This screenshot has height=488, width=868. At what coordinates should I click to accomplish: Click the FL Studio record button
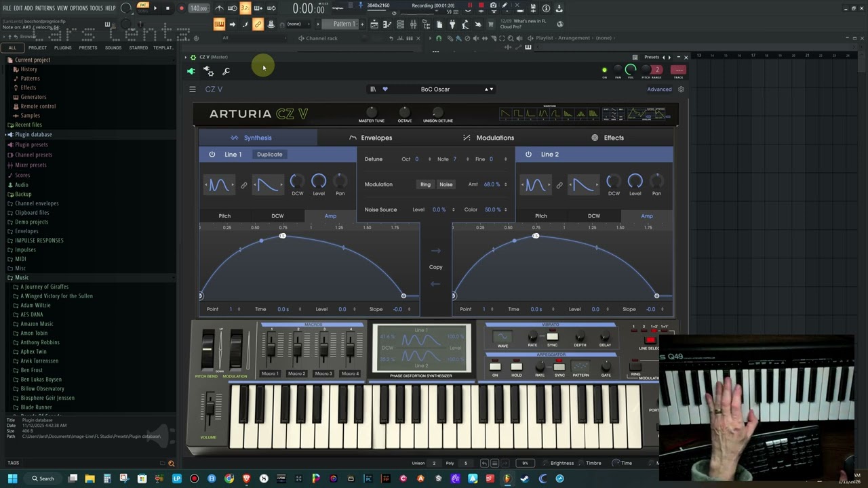[x=181, y=8]
